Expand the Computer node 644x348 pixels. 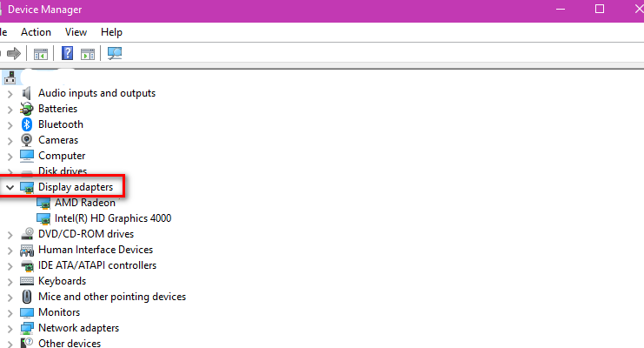pyautogui.click(x=10, y=157)
